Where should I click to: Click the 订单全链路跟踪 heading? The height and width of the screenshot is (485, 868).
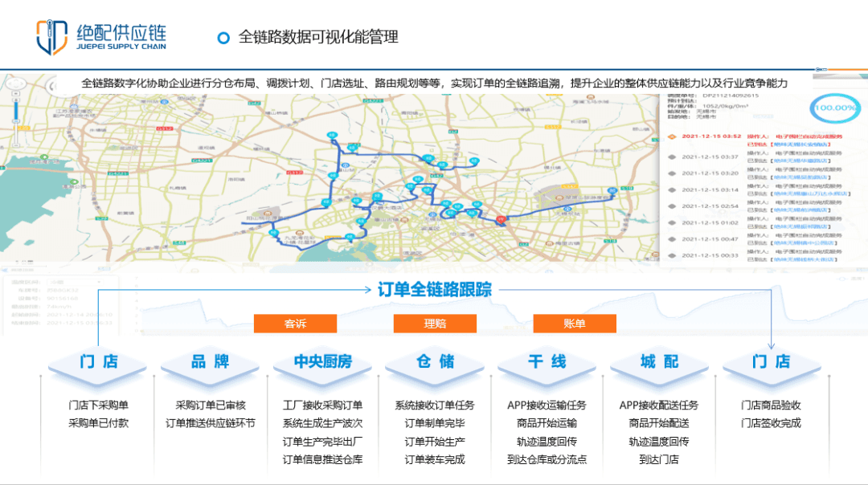click(435, 290)
